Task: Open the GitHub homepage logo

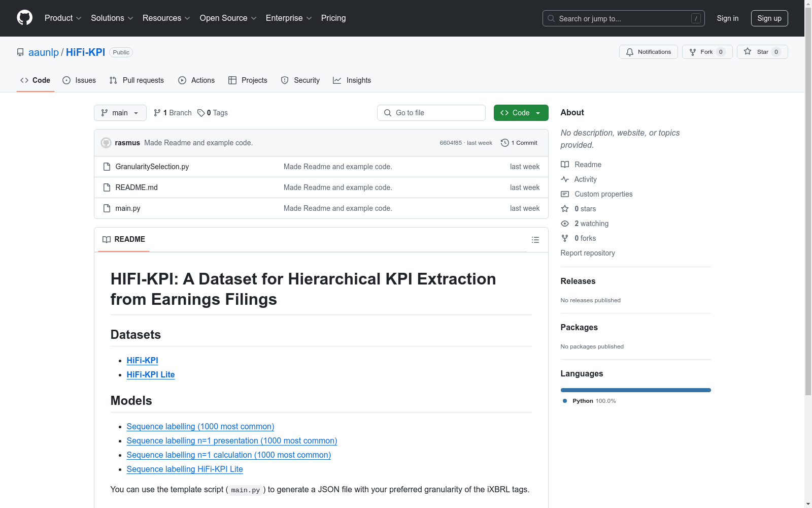Action: coord(24,18)
